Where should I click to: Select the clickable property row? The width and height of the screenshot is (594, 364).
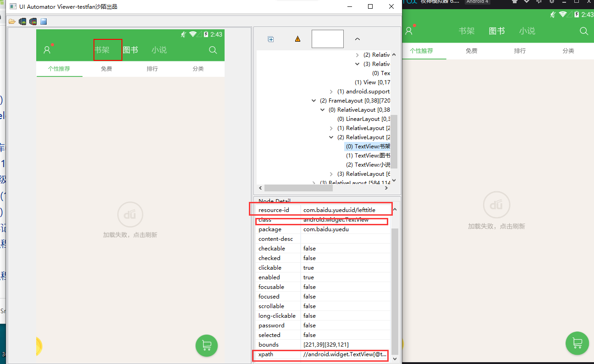323,268
